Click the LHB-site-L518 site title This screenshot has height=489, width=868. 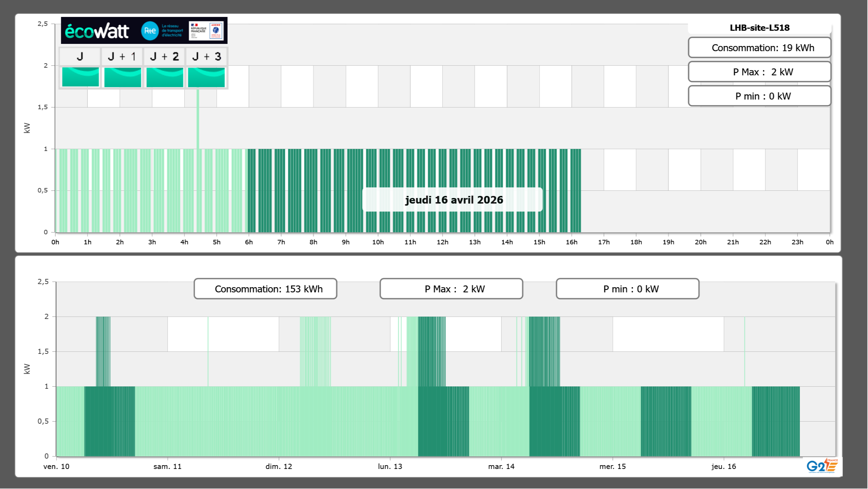(x=759, y=28)
